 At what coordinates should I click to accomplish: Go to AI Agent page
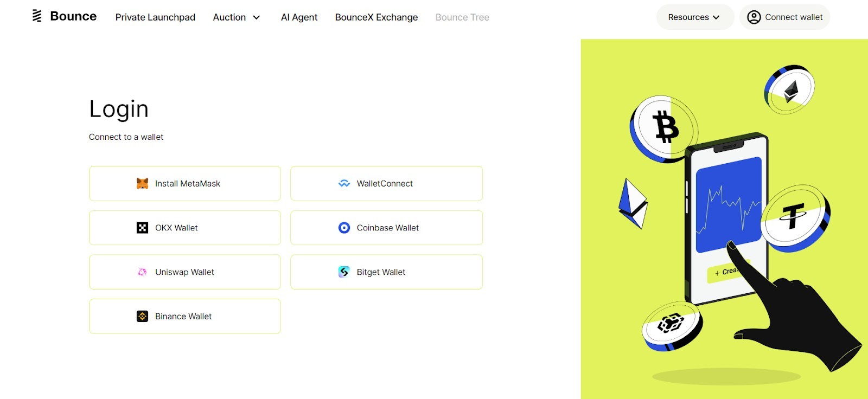pyautogui.click(x=299, y=17)
